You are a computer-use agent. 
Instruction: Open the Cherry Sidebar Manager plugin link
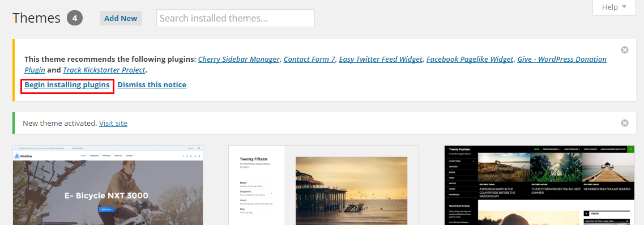238,59
